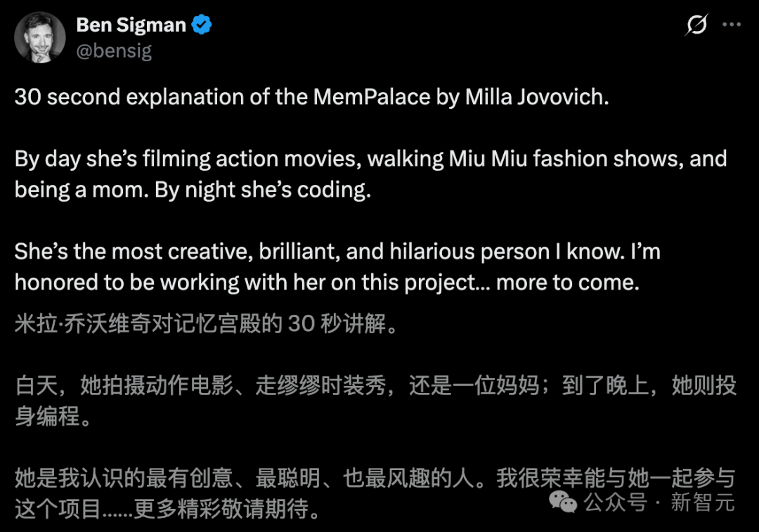Tap the verification badge next to the name
This screenshot has height=532, width=759.
pyautogui.click(x=200, y=24)
